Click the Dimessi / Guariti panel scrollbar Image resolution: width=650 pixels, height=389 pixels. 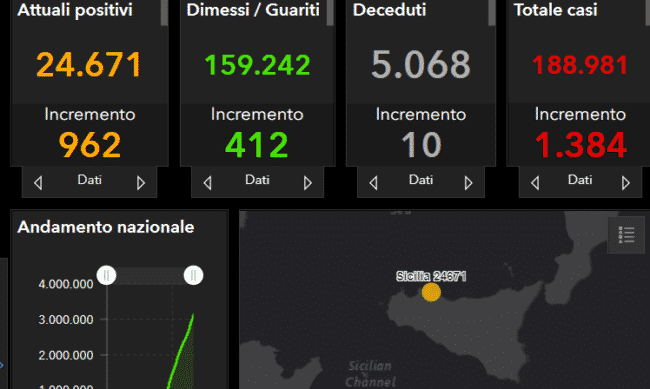tap(330, 13)
